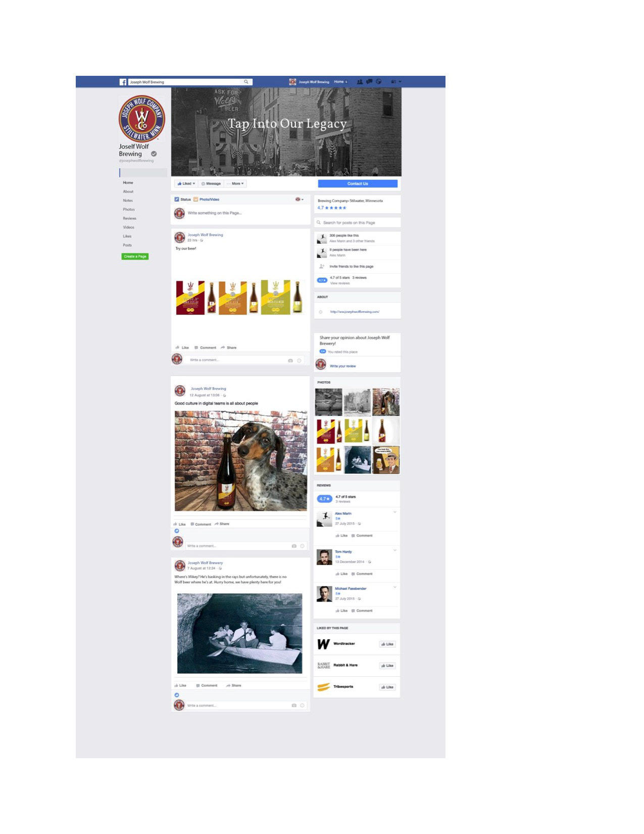644x834 pixels.
Task: Click Share on the dachshund dog post
Action: (x=222, y=524)
